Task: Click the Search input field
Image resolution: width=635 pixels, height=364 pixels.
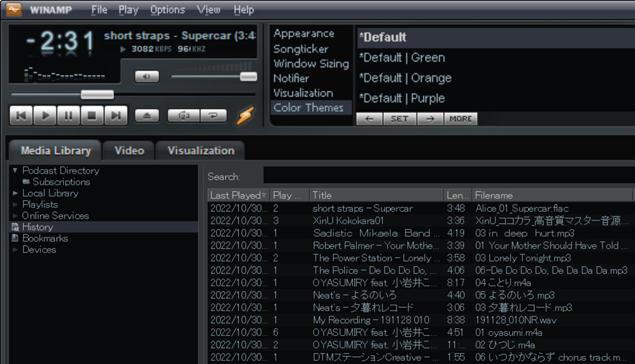Action: [x=449, y=176]
